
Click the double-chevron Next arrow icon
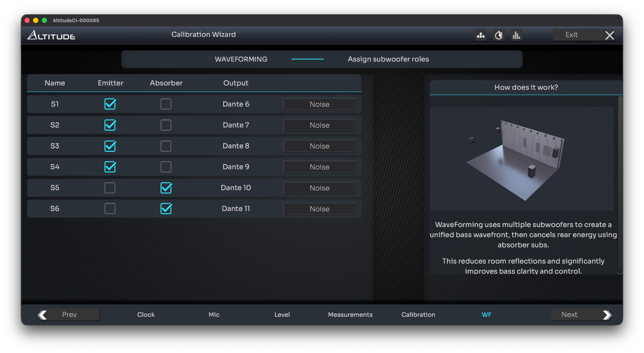click(x=607, y=315)
